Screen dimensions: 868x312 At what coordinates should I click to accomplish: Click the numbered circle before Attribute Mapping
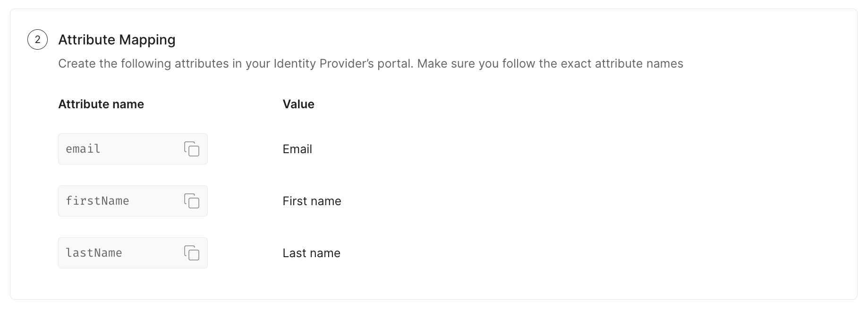[38, 40]
